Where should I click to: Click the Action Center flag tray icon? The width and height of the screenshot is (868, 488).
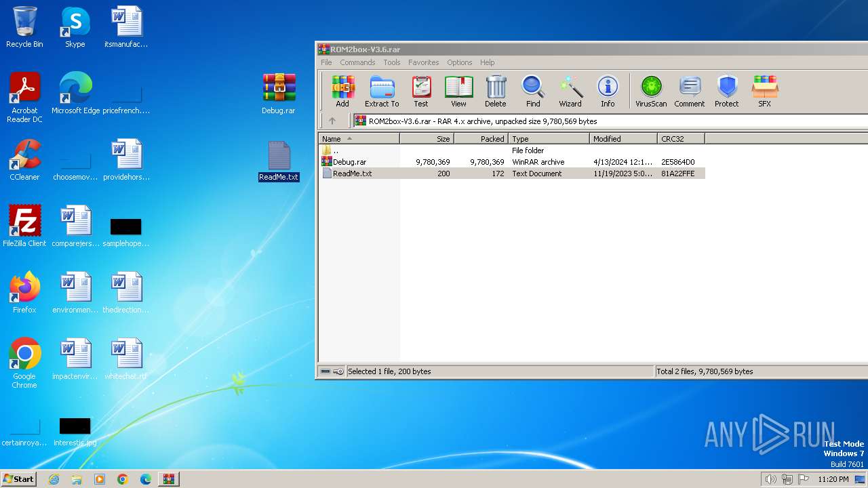[x=804, y=479]
